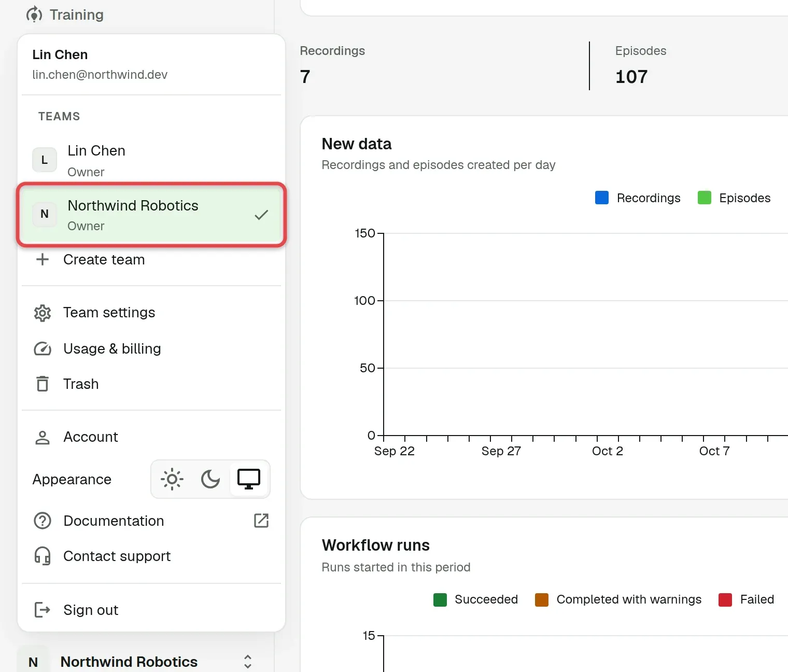Switch appearance to light mode
788x672 pixels.
click(x=172, y=479)
